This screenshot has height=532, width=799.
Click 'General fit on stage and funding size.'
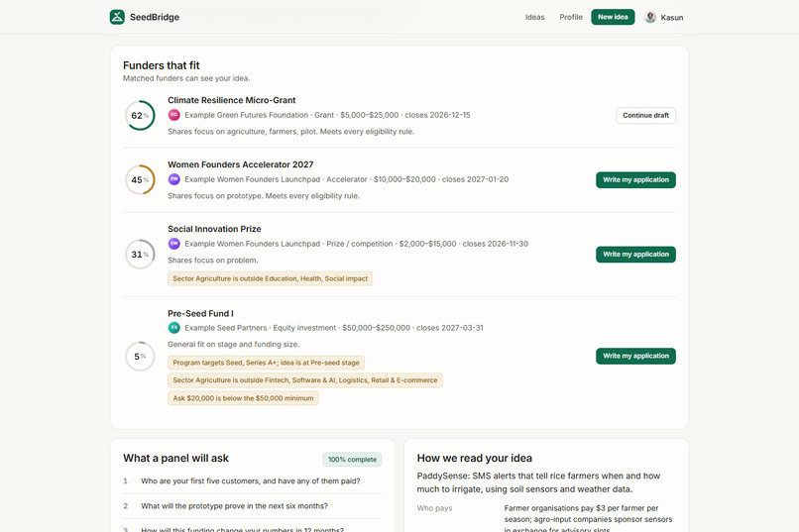[233, 344]
